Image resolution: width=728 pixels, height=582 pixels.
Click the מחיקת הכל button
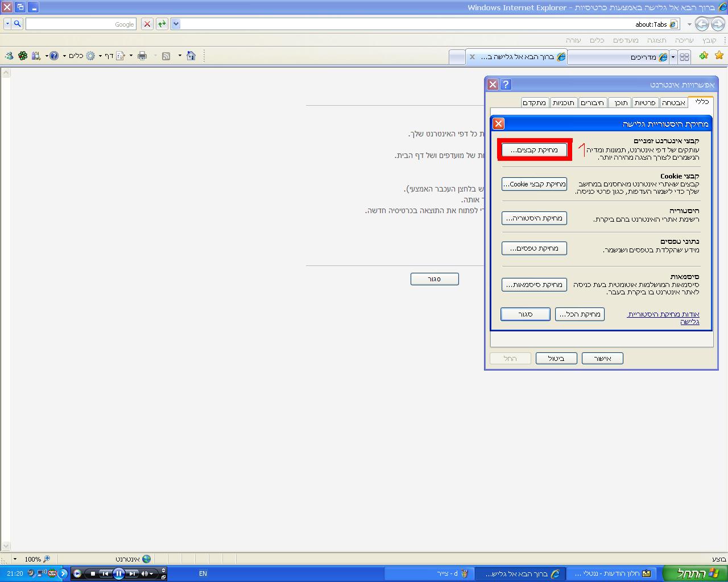580,314
